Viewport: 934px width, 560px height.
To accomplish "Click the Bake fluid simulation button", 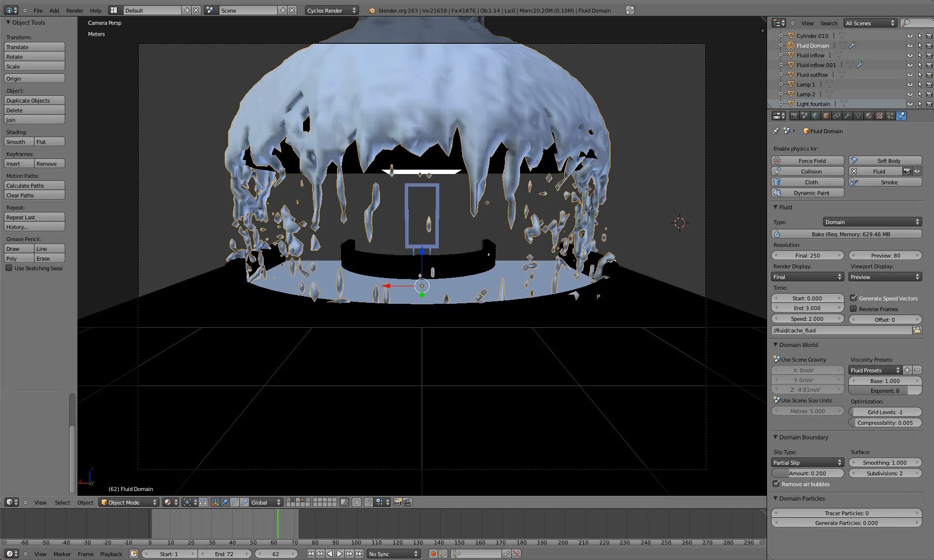I will (846, 234).
